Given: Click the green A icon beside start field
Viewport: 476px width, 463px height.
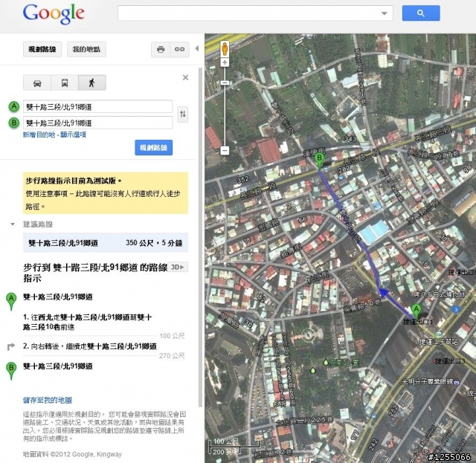Looking at the screenshot, I should coord(13,107).
